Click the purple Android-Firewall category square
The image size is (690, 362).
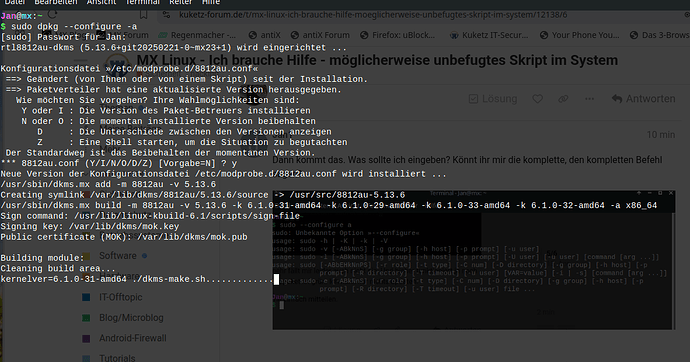pos(86,338)
